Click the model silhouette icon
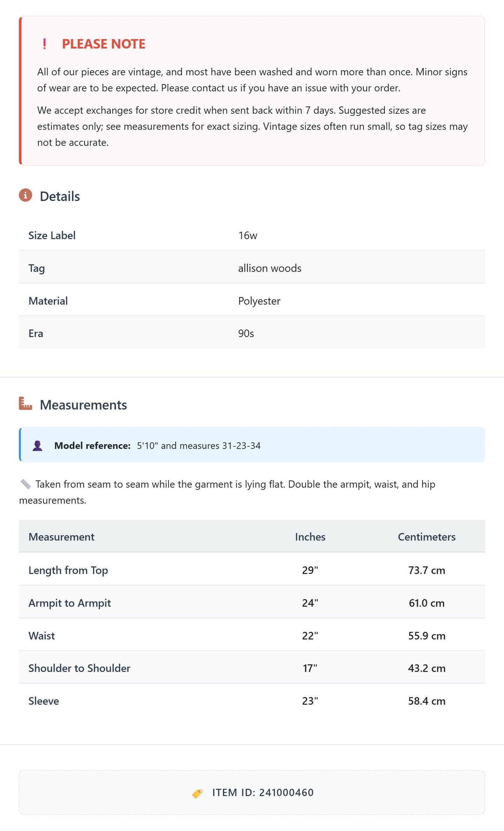The height and width of the screenshot is (831, 504). [x=38, y=446]
